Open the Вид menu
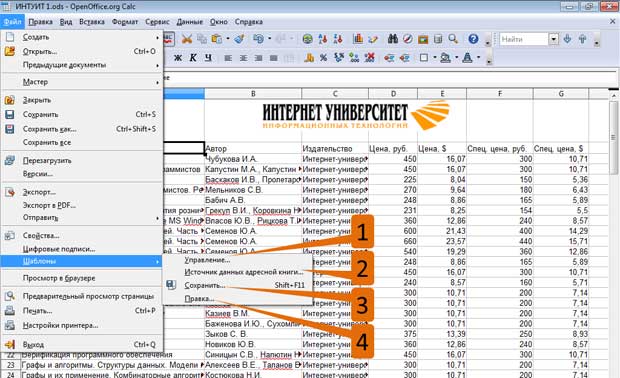The image size is (620, 378). click(x=66, y=22)
